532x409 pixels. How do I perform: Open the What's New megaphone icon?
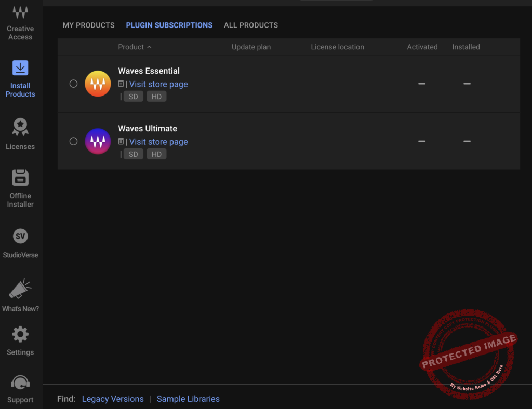(x=20, y=289)
